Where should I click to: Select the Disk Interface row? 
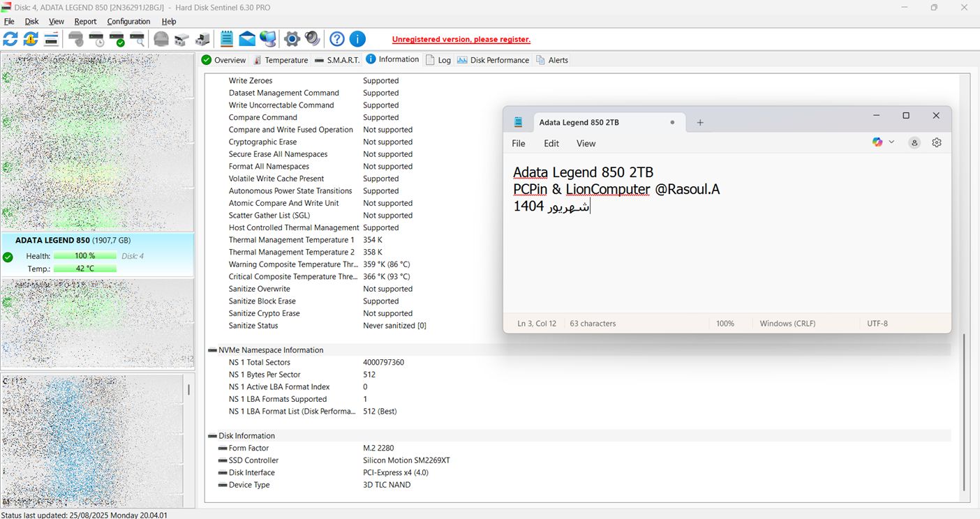point(585,473)
